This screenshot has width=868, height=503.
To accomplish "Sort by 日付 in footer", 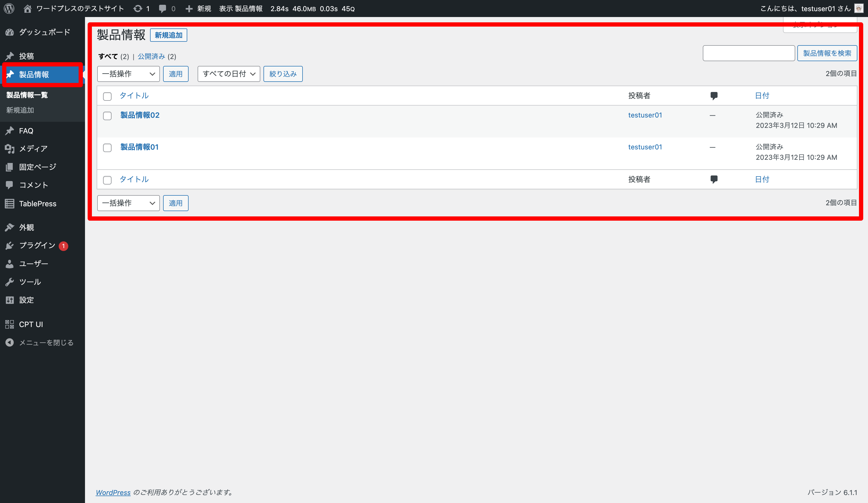I will point(762,179).
